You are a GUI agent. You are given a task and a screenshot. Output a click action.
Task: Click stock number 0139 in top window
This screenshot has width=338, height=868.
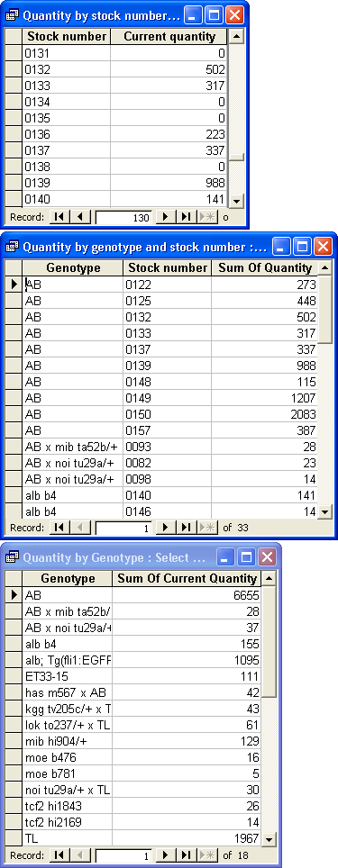point(67,183)
